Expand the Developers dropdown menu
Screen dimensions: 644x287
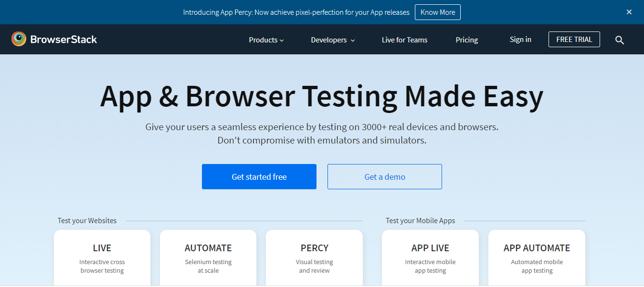coord(333,40)
